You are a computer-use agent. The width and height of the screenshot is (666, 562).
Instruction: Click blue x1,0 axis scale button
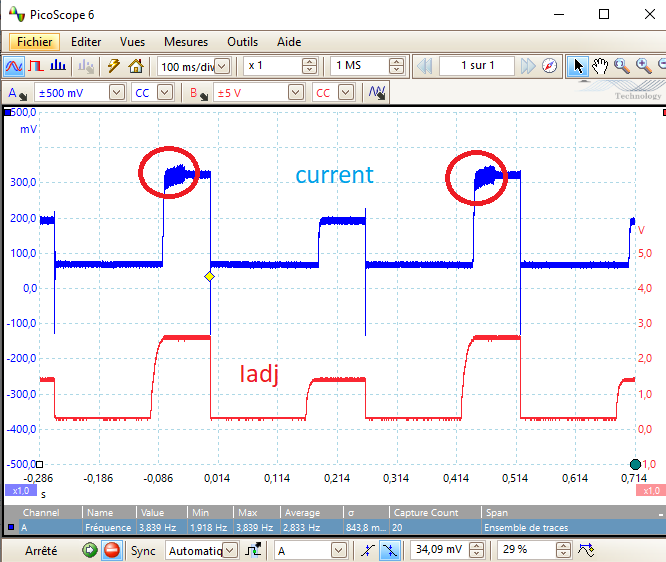[20, 491]
